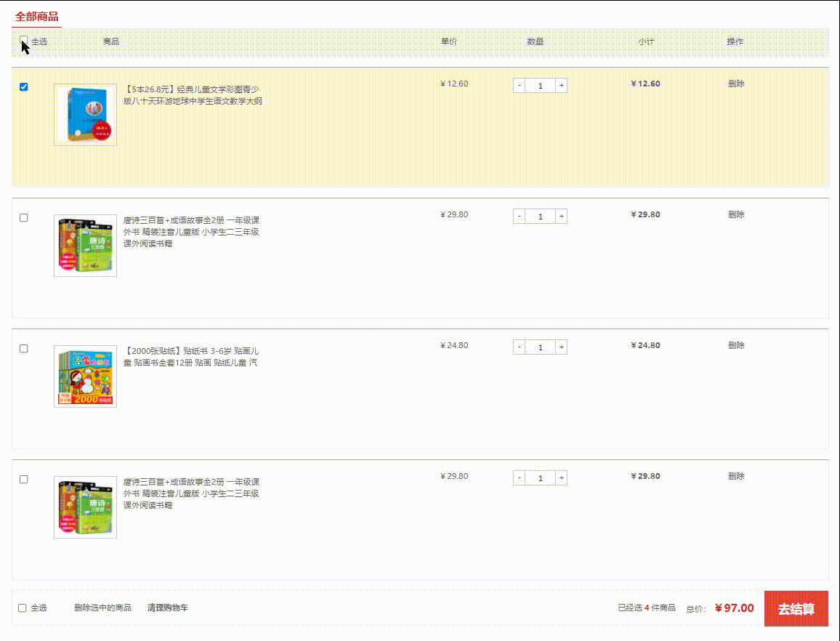Focus the quantity field of first 唐诗三百首 item
Viewport: 840px width, 641px height.
coord(540,217)
